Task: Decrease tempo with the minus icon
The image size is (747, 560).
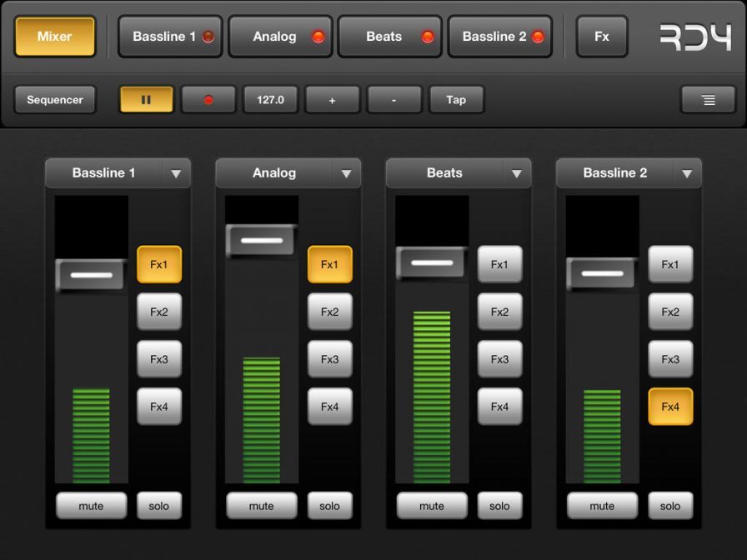Action: (394, 99)
